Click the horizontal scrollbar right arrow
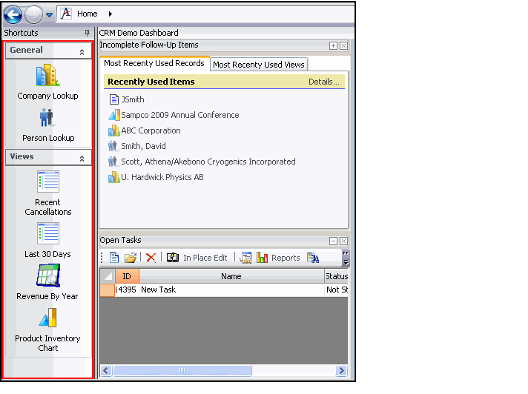The image size is (528, 394). (x=341, y=371)
